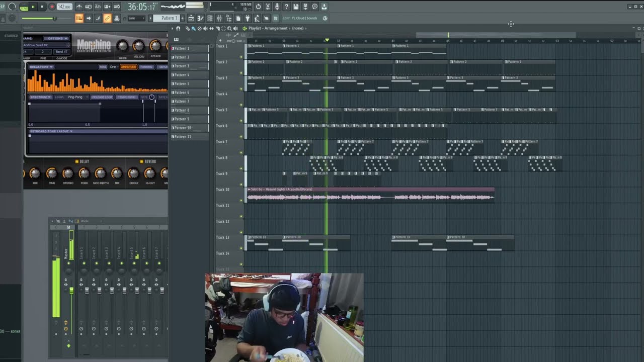Select the PANNING tab in Morphine

pos(146,67)
